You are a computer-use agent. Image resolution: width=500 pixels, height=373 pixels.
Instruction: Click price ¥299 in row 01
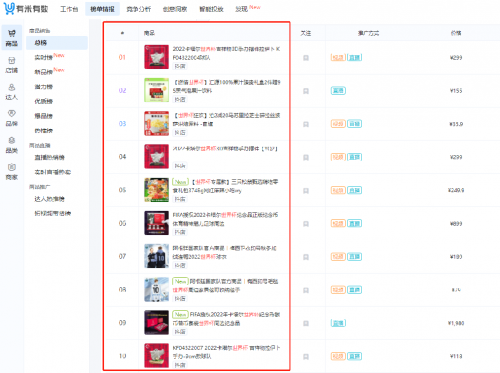pos(456,58)
